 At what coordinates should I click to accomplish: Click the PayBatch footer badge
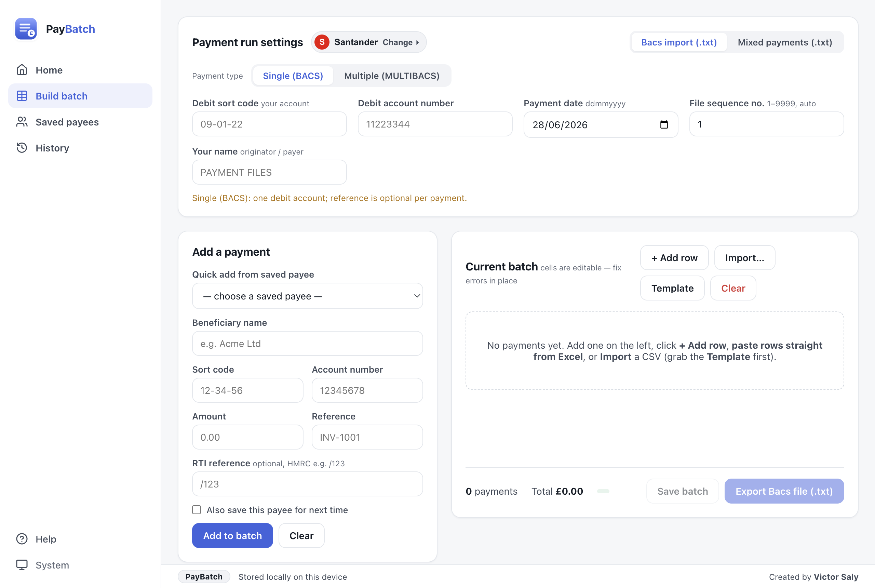(x=204, y=576)
